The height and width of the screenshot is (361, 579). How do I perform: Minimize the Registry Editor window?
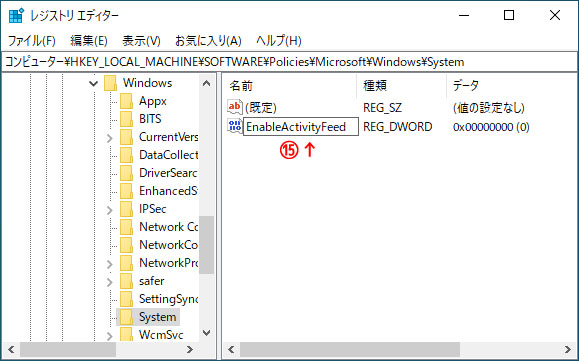(464, 16)
